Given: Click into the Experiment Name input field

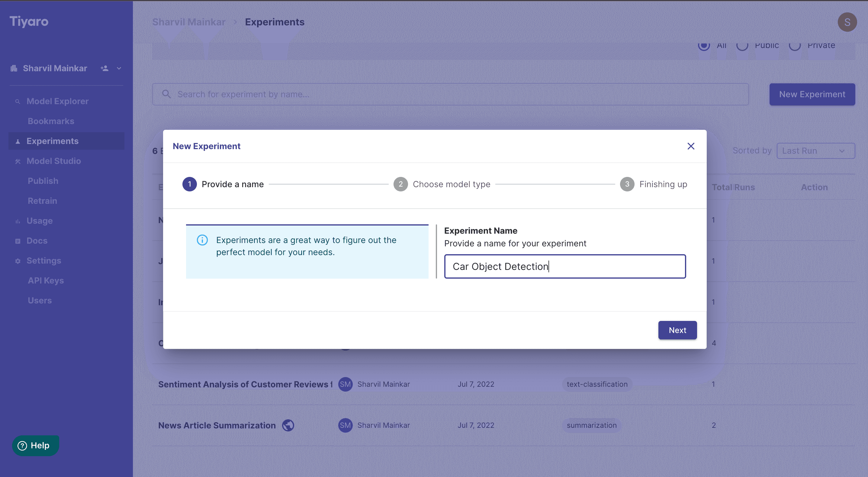Looking at the screenshot, I should coord(565,267).
